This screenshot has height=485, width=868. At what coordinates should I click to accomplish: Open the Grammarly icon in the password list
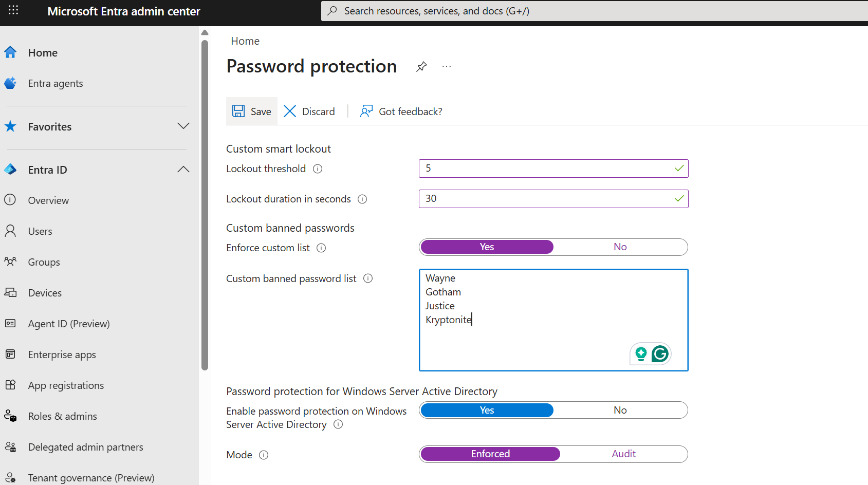click(x=660, y=354)
